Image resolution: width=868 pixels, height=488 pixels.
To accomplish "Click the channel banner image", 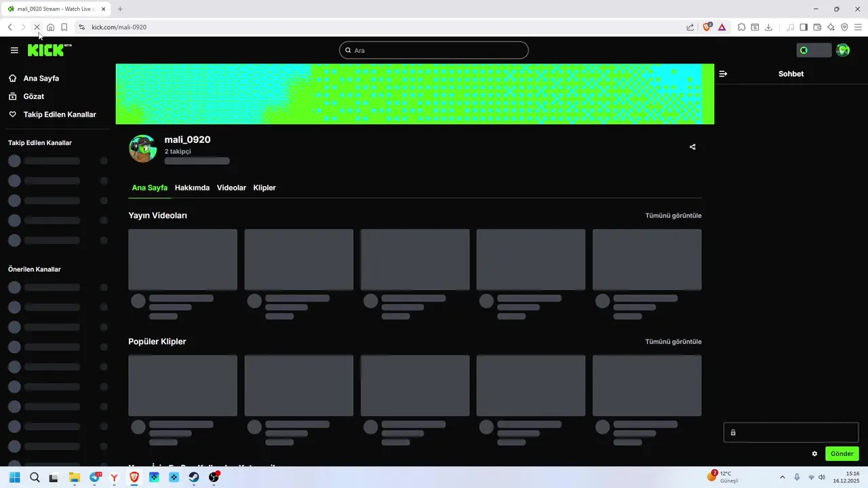I will (x=415, y=94).
